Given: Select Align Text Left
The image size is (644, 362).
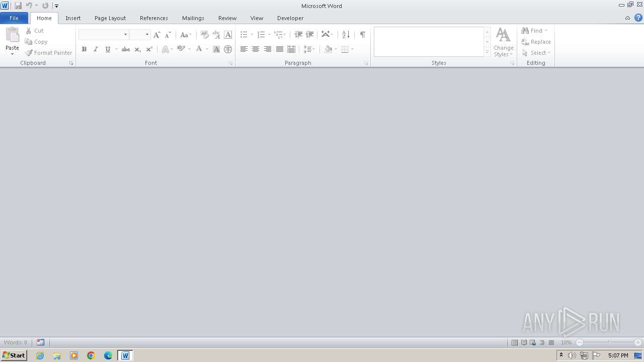Looking at the screenshot, I should coord(244,49).
